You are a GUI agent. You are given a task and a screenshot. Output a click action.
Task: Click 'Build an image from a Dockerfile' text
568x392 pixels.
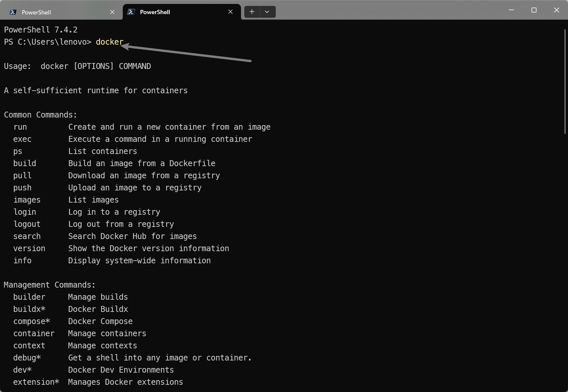(x=142, y=163)
